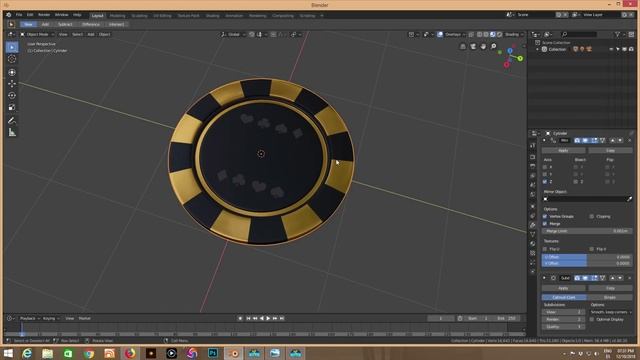Open the Keying dropdown in timeline
Viewport: 640px width, 360px height.
(51, 318)
